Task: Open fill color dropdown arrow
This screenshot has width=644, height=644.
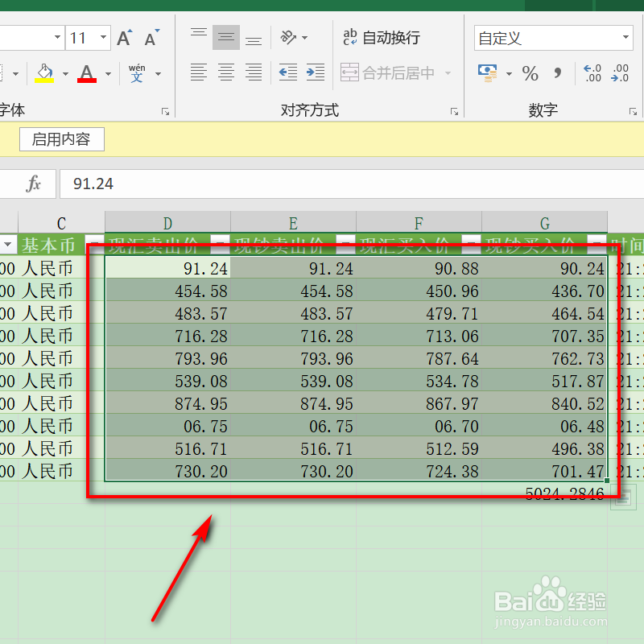Action: point(66,74)
